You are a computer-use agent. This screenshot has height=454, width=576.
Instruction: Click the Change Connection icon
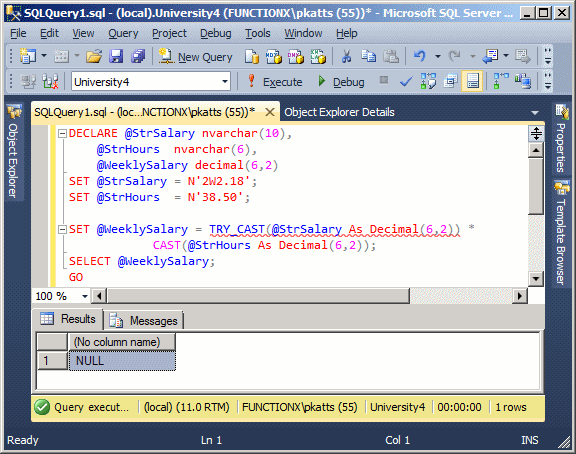coord(50,81)
